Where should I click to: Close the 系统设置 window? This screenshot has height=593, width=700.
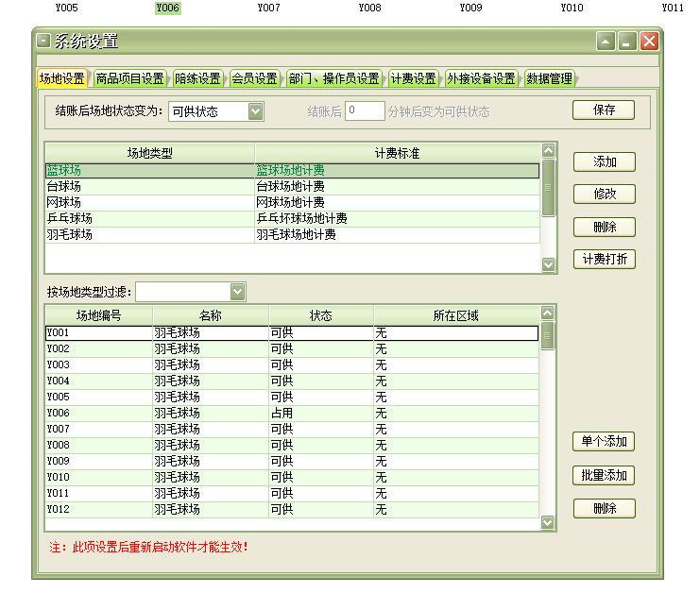pyautogui.click(x=649, y=41)
